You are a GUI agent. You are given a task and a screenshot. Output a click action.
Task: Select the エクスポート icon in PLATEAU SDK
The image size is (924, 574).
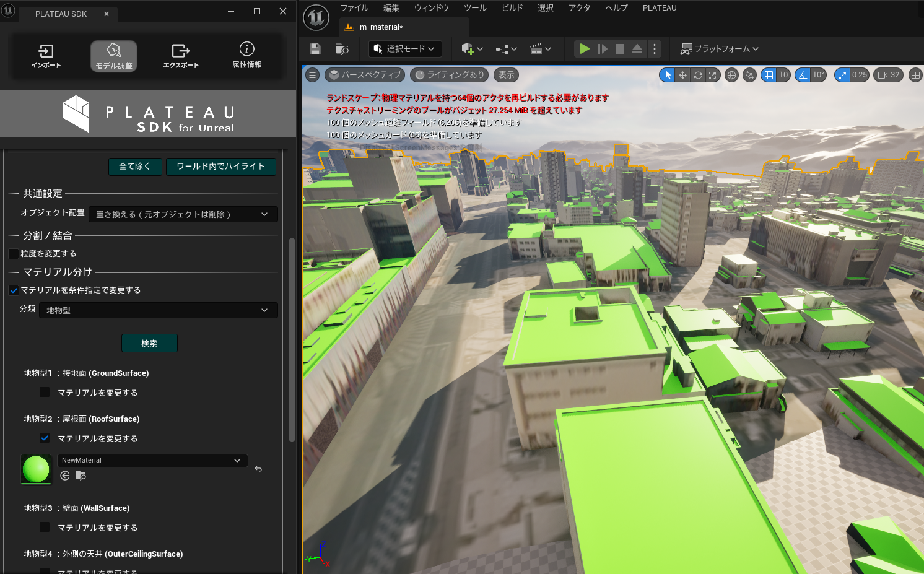coord(180,56)
